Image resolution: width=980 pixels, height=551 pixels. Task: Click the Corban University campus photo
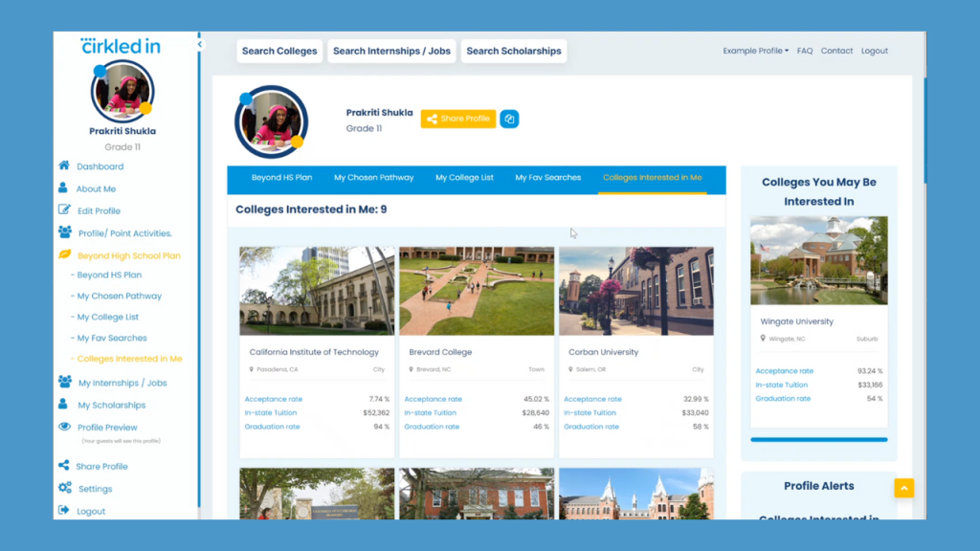636,291
